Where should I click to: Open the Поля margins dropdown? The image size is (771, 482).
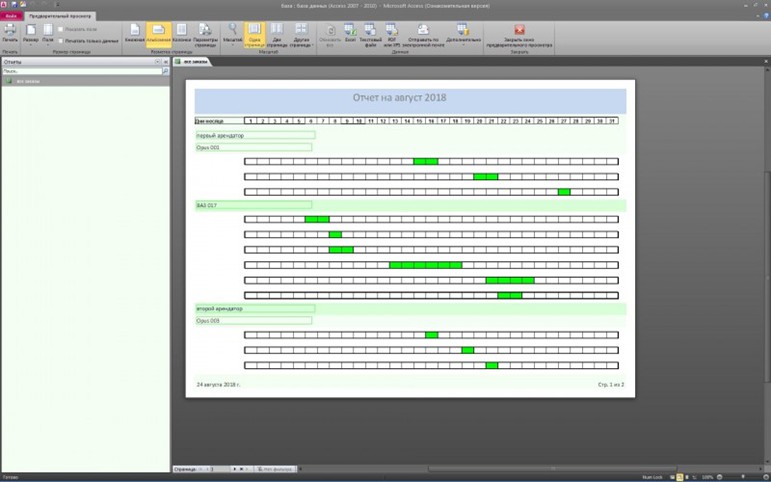pyautogui.click(x=48, y=34)
